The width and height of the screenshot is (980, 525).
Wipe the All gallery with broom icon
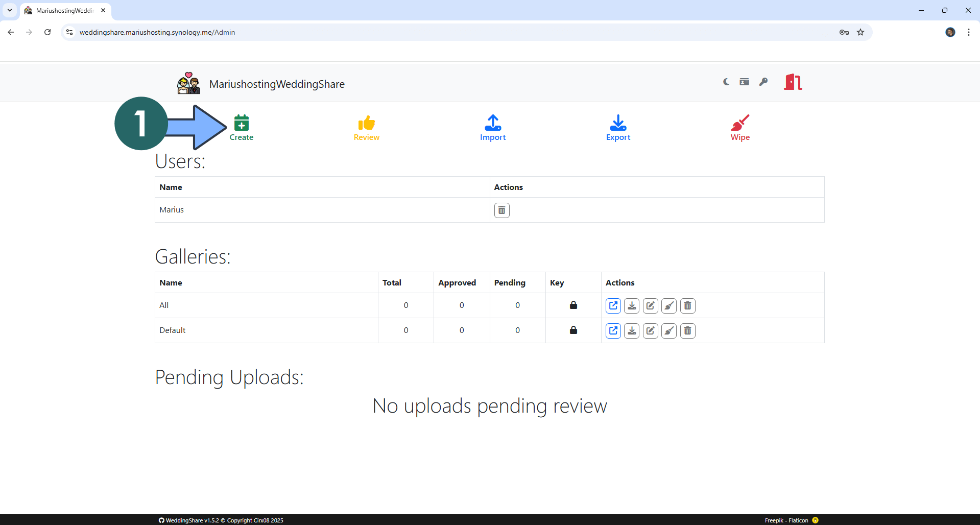pyautogui.click(x=669, y=306)
